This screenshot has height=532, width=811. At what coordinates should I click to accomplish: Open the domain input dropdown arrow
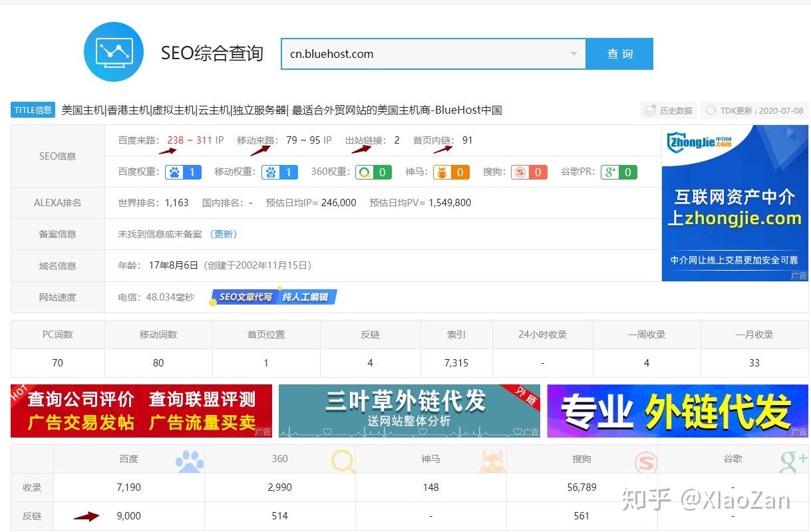pos(573,54)
